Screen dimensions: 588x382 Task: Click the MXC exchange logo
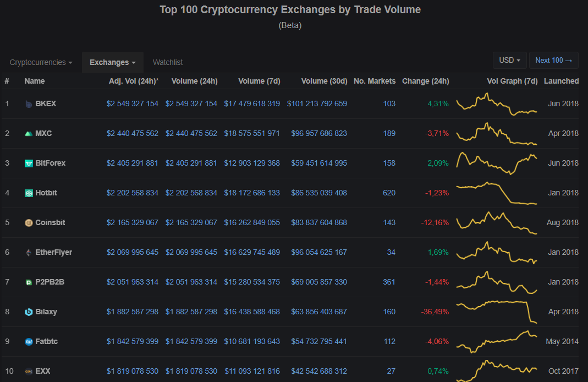(29, 133)
